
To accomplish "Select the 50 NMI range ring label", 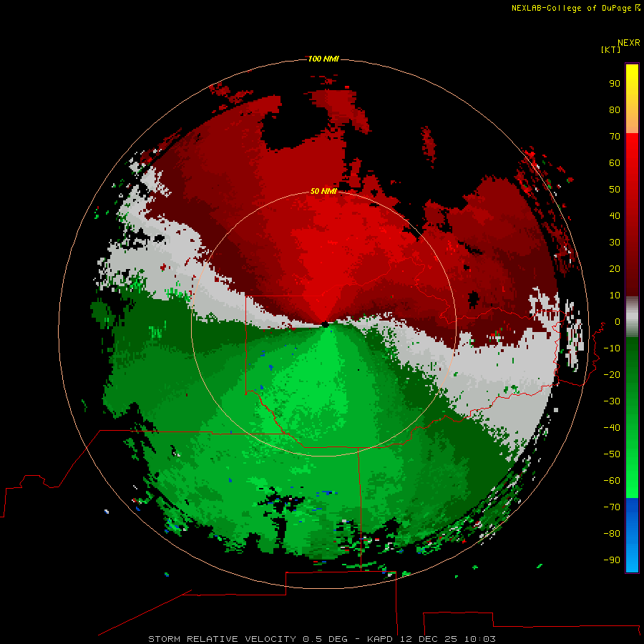I will click(323, 191).
